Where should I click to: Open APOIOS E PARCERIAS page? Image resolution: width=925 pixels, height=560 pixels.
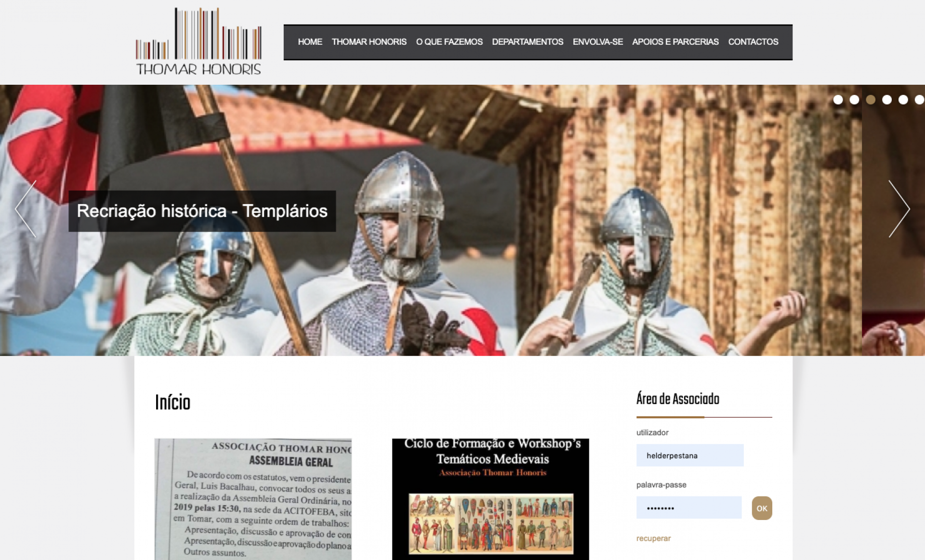(675, 42)
